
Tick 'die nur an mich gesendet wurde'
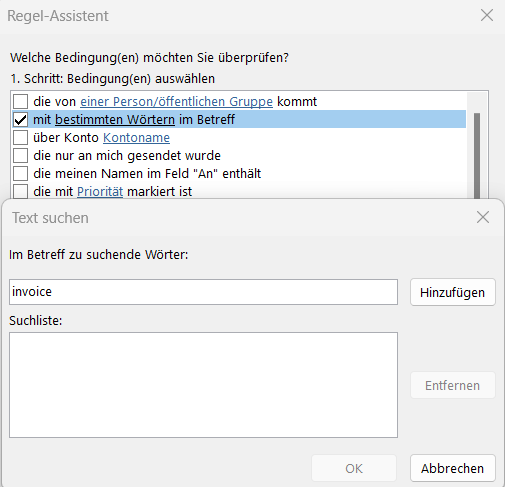pos(20,155)
